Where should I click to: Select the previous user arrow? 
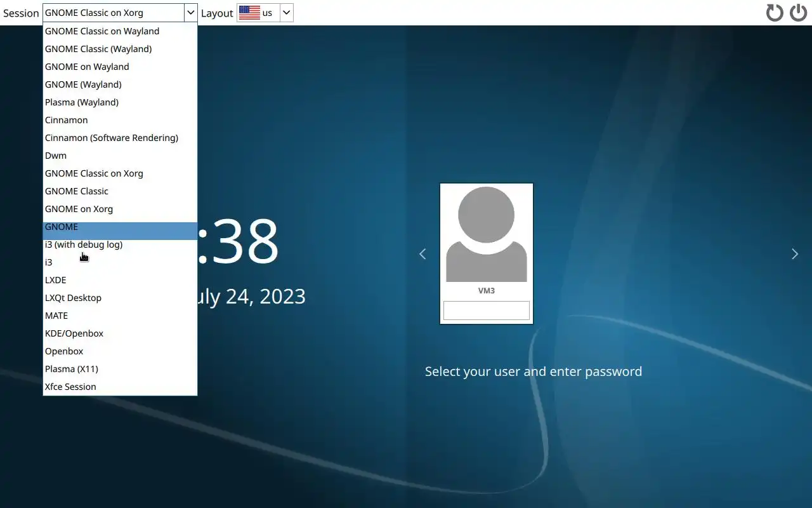click(422, 254)
